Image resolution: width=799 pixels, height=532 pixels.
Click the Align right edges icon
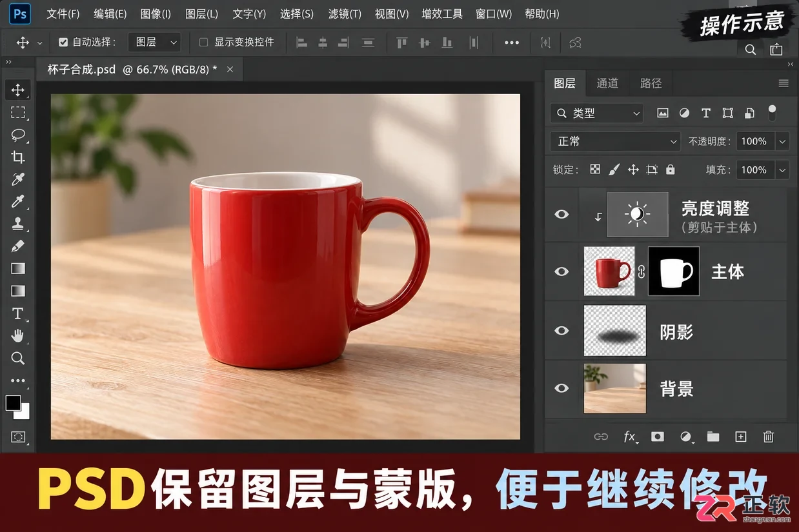click(x=343, y=43)
